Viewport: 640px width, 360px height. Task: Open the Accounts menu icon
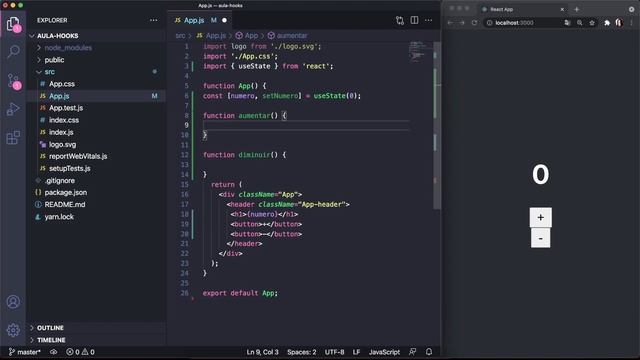[x=13, y=302]
